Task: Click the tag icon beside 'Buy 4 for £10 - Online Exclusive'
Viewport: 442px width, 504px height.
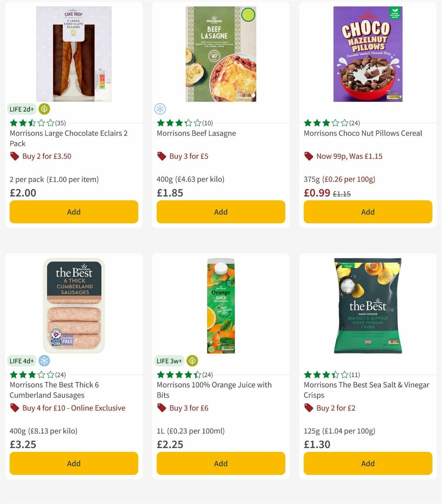Action: pyautogui.click(x=15, y=408)
